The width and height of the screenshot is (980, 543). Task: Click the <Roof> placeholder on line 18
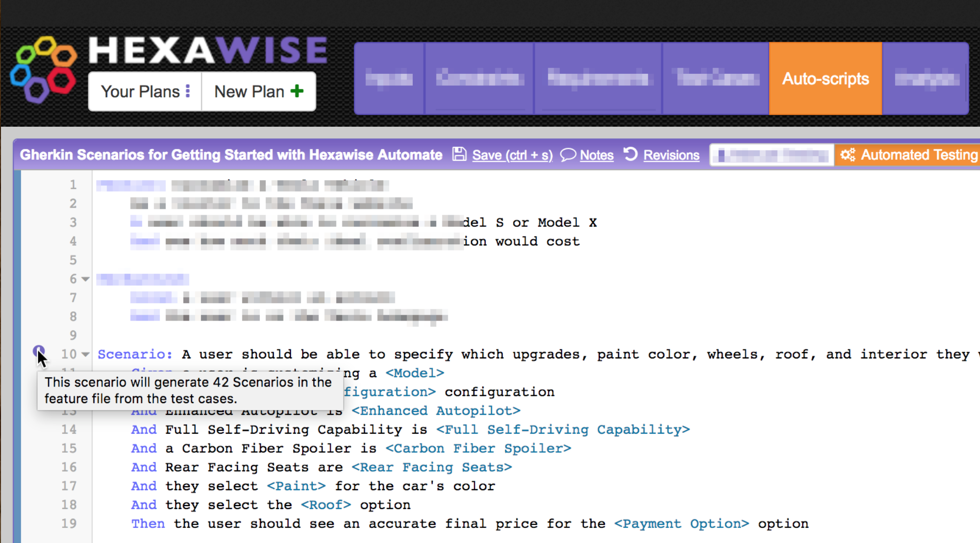pyautogui.click(x=326, y=505)
